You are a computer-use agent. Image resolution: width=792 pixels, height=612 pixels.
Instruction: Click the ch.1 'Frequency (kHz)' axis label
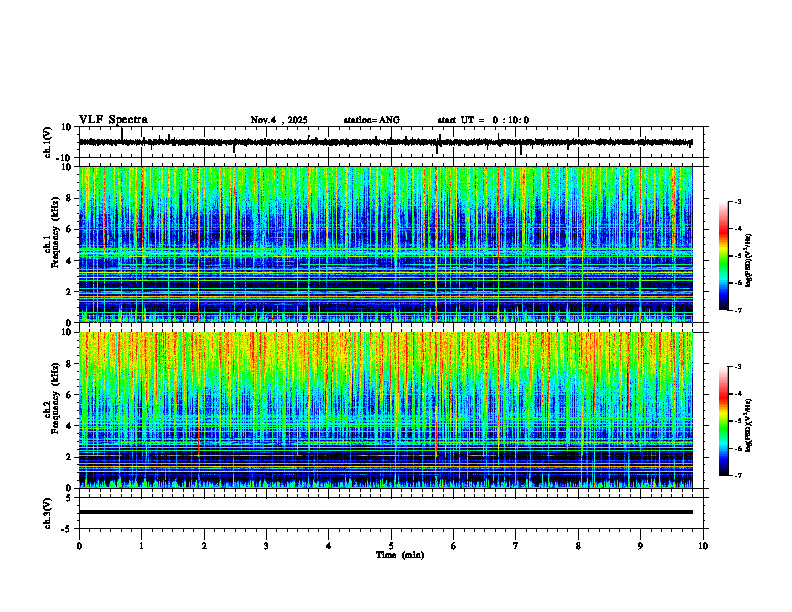pyautogui.click(x=55, y=233)
